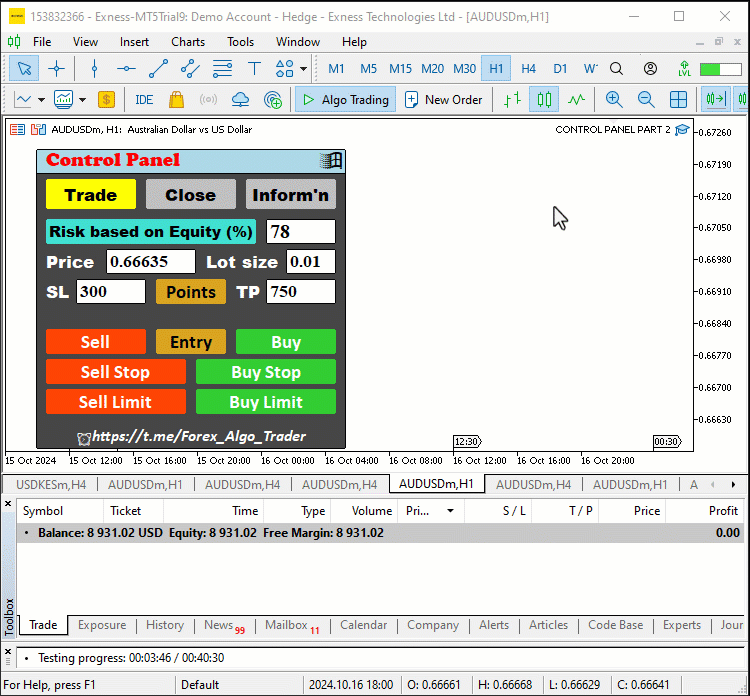750x696 pixels.
Task: Click the red Sell Limit button
Action: coord(116,402)
